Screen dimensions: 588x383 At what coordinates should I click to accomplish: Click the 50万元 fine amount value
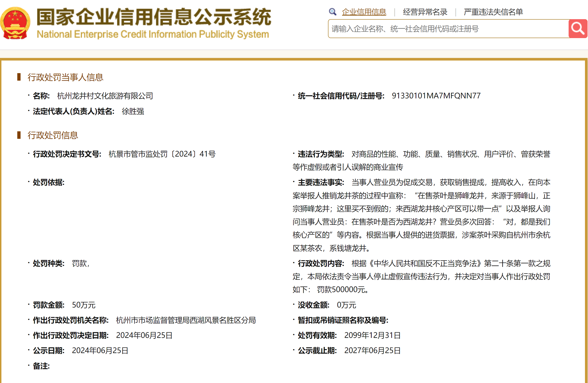pos(83,305)
